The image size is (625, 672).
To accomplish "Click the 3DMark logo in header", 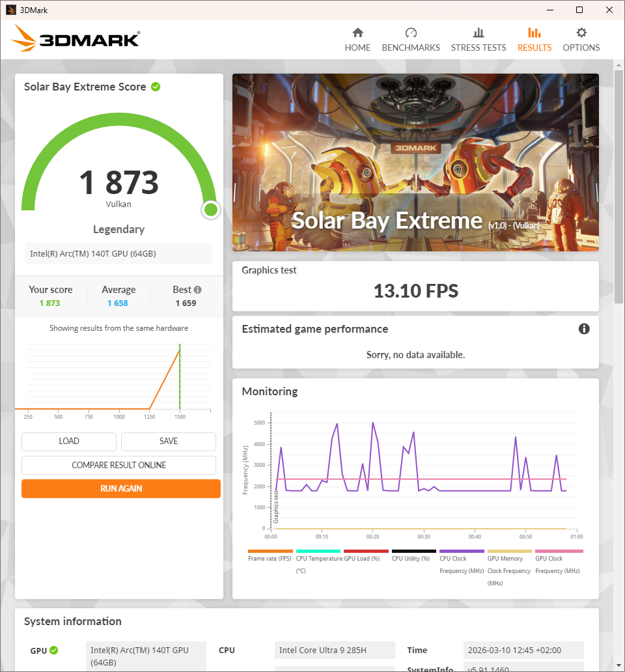I will (76, 39).
